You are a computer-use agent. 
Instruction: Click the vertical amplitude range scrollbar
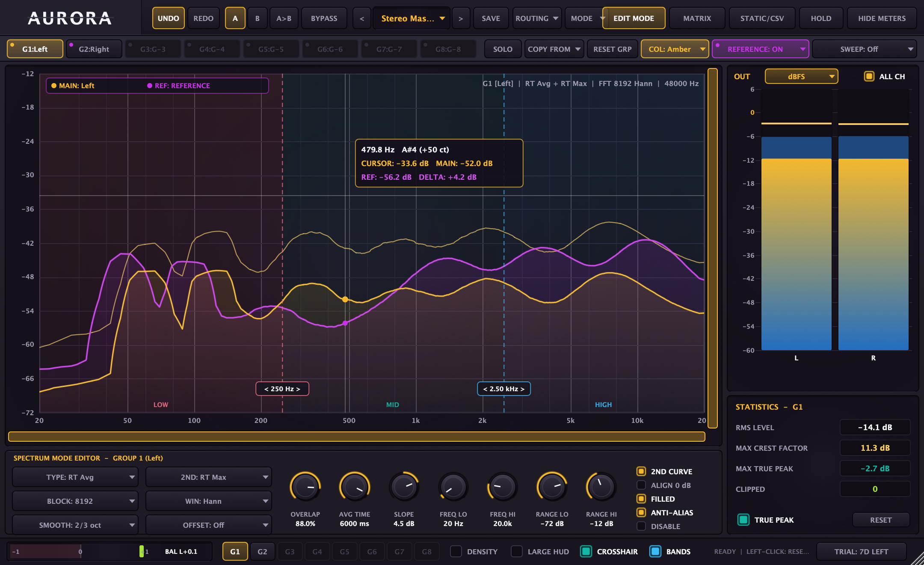coord(713,248)
